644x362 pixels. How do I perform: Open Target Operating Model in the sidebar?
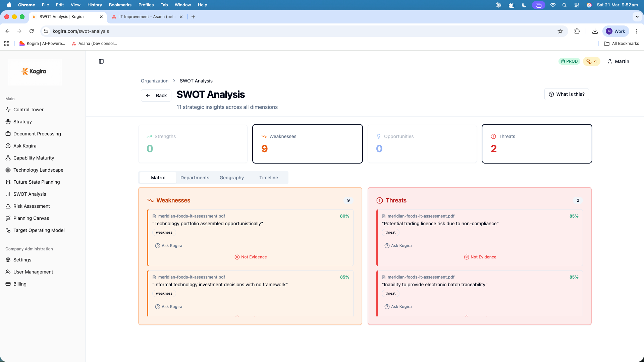click(x=39, y=230)
